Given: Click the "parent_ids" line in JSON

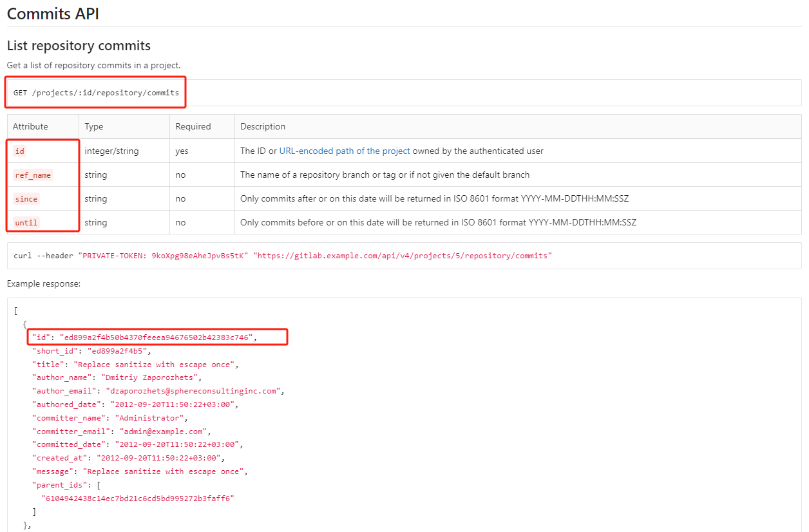Looking at the screenshot, I should [x=66, y=485].
